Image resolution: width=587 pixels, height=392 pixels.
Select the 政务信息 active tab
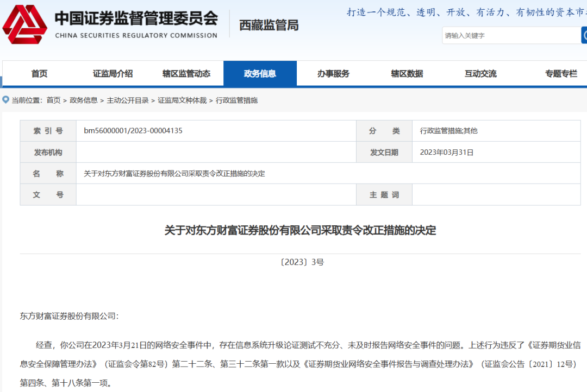coord(260,74)
